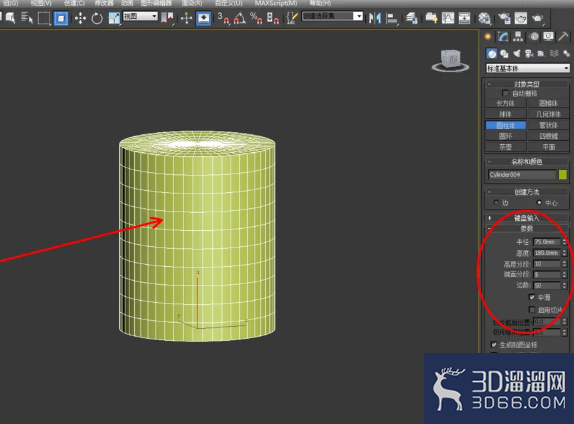
Task: Click the 管状体 (Tube) button
Action: coord(548,125)
